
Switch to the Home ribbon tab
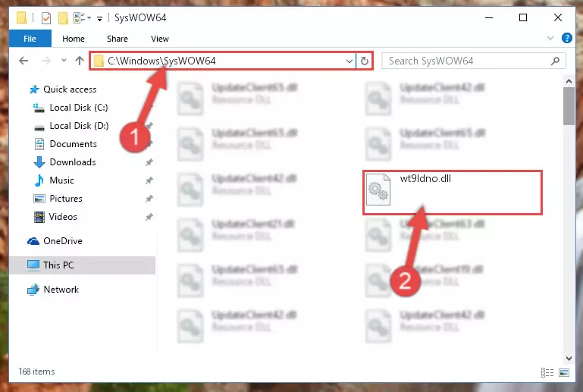[74, 39]
